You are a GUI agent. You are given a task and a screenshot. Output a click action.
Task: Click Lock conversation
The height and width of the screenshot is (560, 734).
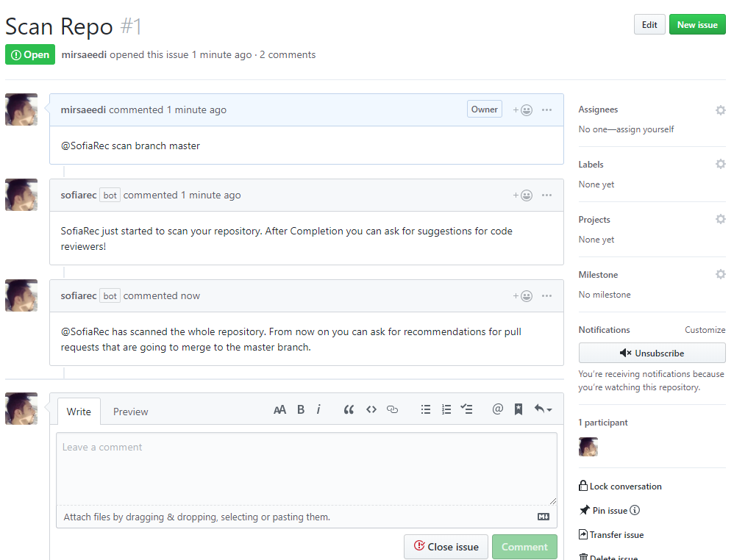click(620, 486)
